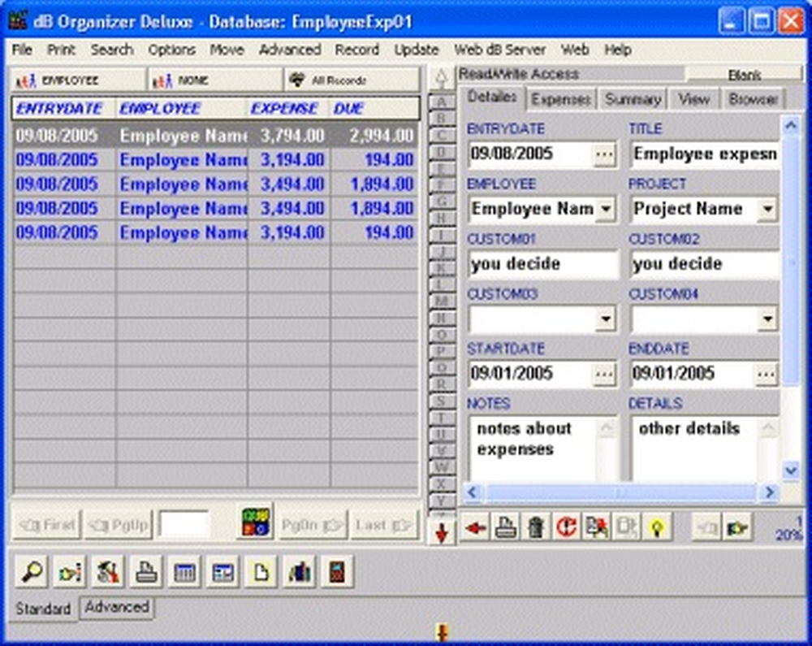Open the File menu
The width and height of the screenshot is (812, 646).
(x=22, y=50)
